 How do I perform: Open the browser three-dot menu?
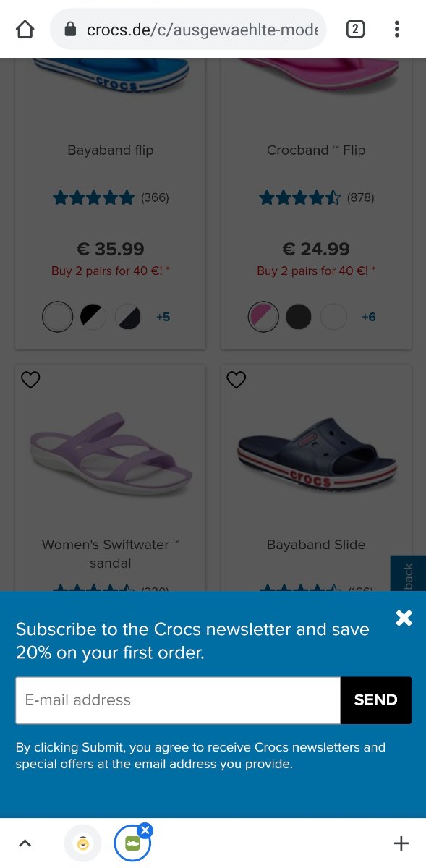tap(396, 29)
